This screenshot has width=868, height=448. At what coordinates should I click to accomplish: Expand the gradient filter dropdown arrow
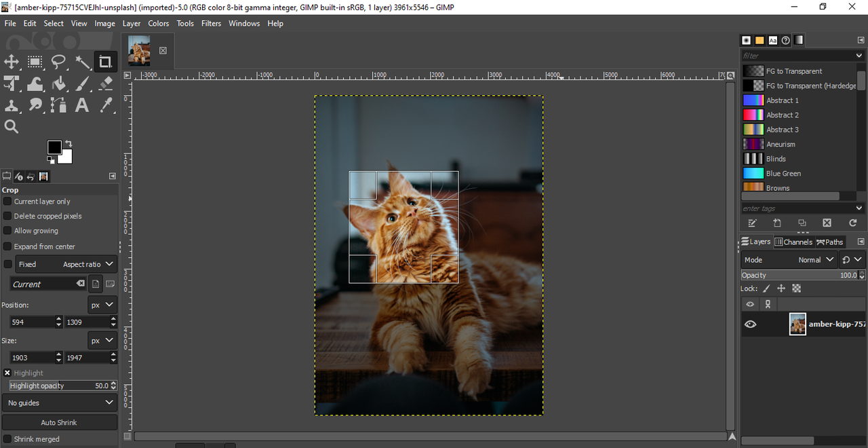pos(859,56)
